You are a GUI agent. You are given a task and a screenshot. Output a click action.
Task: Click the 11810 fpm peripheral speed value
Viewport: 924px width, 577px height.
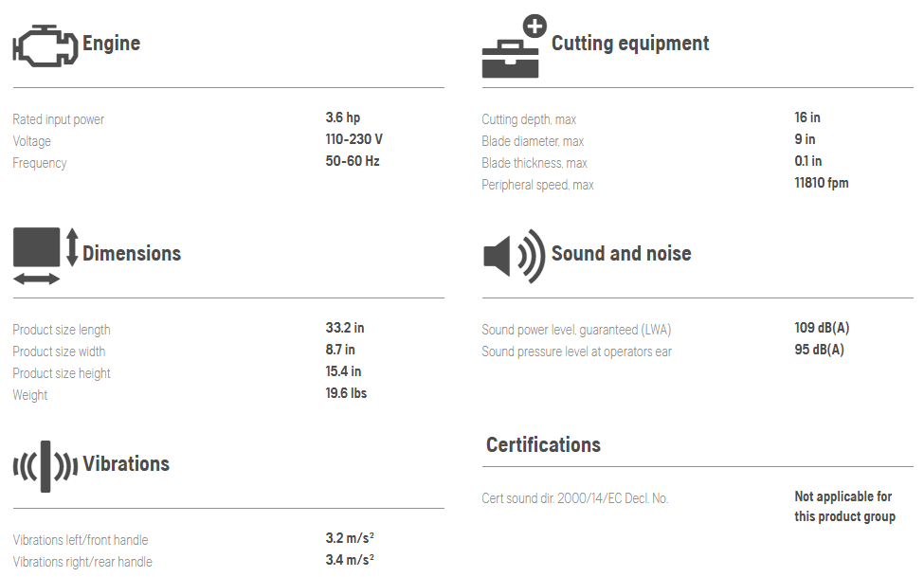point(822,183)
